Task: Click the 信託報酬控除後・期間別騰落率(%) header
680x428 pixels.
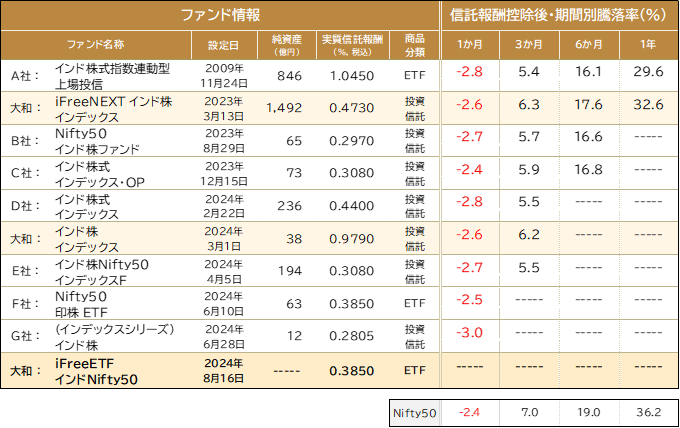Action: (x=558, y=15)
